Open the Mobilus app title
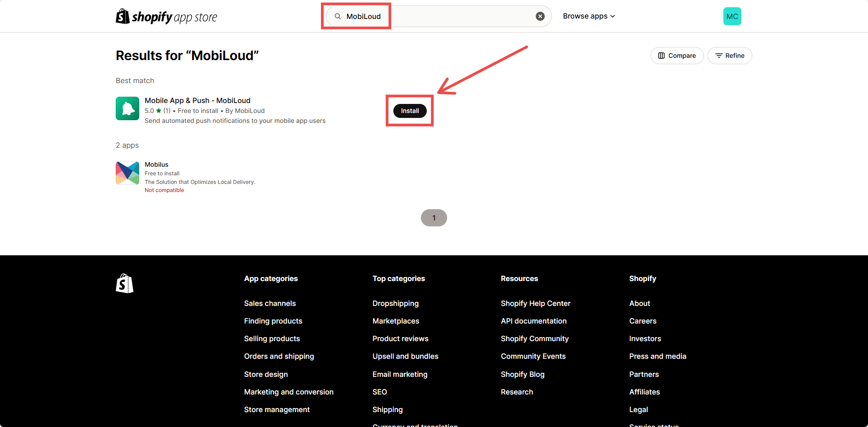 [156, 164]
